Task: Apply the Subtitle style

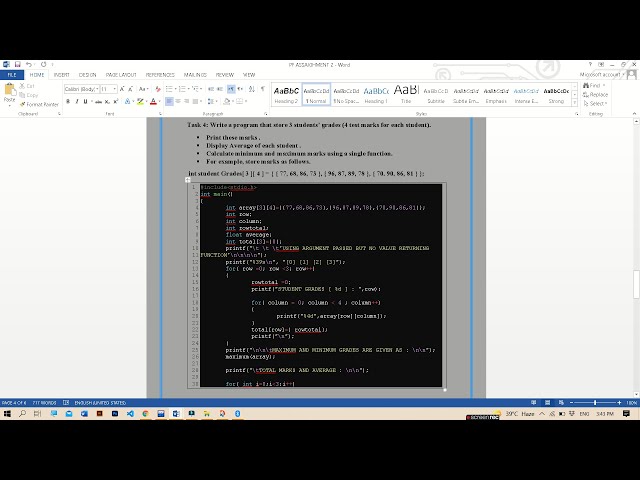Action: (436, 95)
